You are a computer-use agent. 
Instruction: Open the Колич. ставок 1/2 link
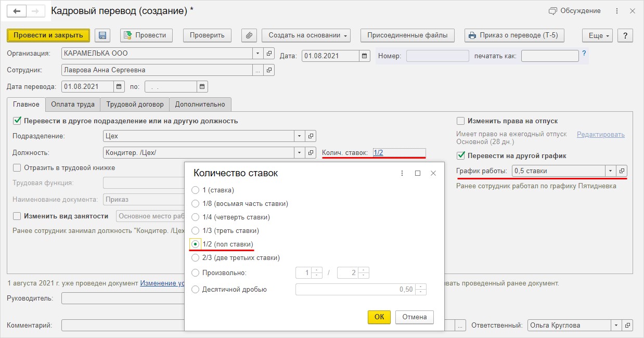coord(378,152)
